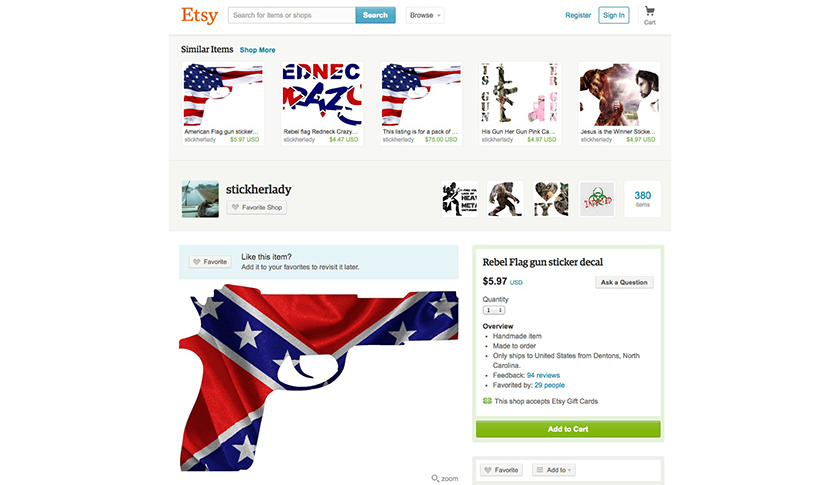Image resolution: width=840 pixels, height=485 pixels.
Task: Open the 94 reviews link
Action: coord(543,375)
